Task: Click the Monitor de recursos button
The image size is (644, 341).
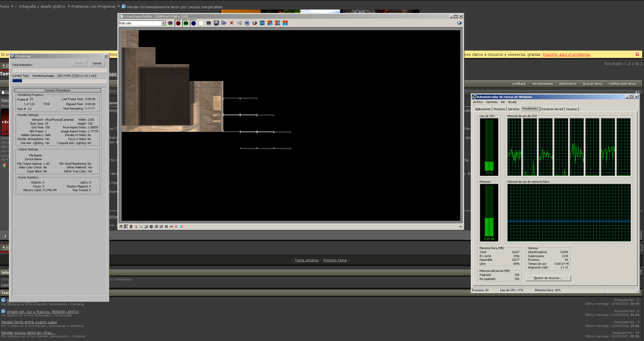Action: point(548,278)
